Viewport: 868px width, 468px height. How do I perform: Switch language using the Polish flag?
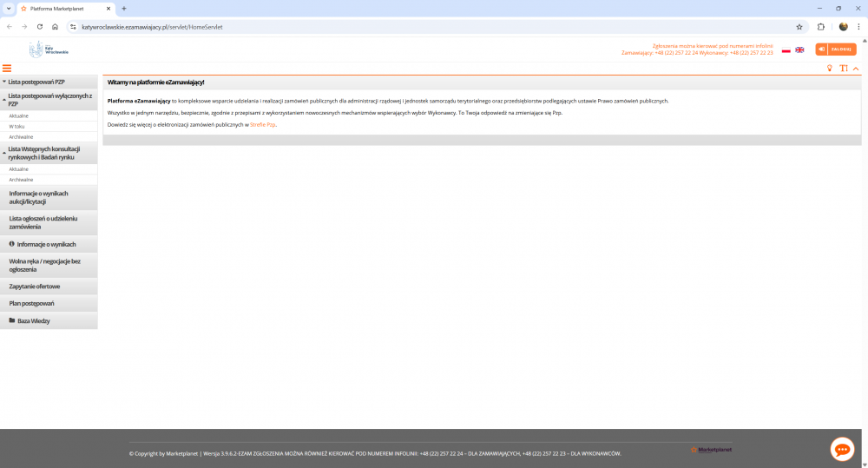786,50
